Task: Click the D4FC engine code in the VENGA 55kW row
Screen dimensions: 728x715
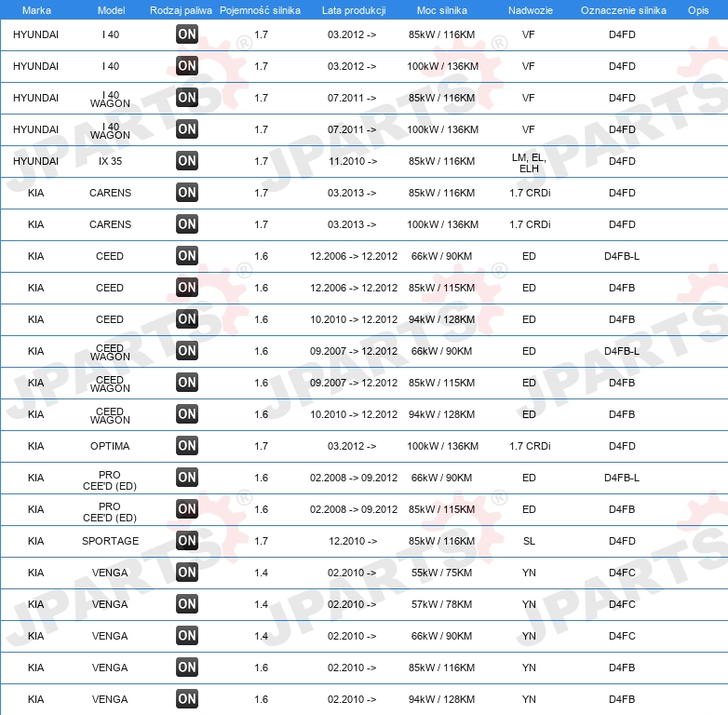Action: coord(622,573)
